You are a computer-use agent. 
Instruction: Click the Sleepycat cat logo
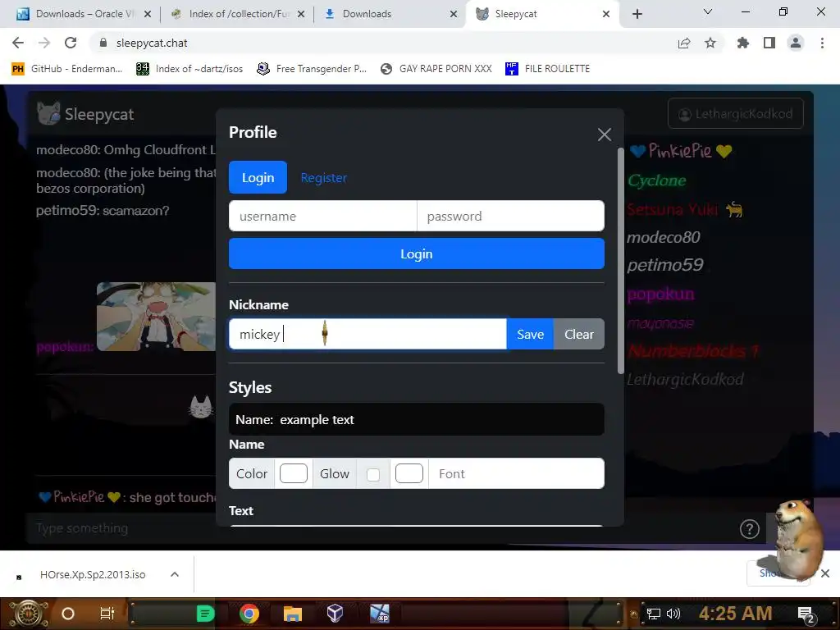48,113
